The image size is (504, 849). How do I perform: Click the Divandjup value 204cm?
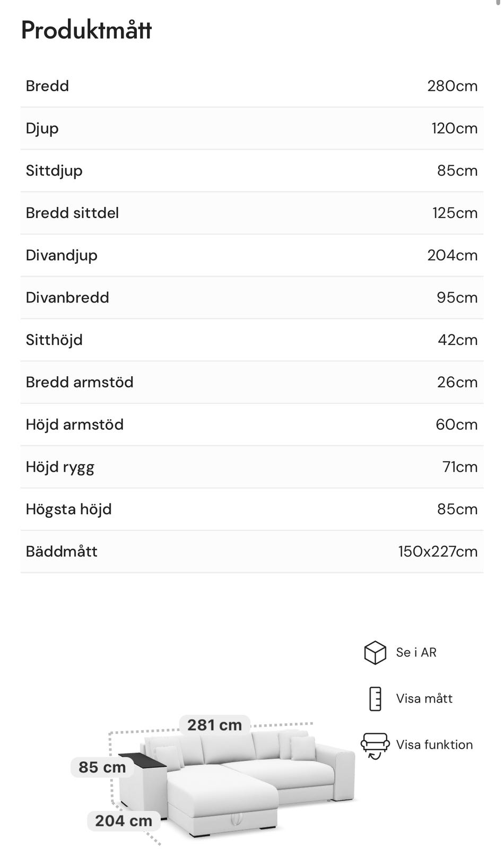[452, 255]
